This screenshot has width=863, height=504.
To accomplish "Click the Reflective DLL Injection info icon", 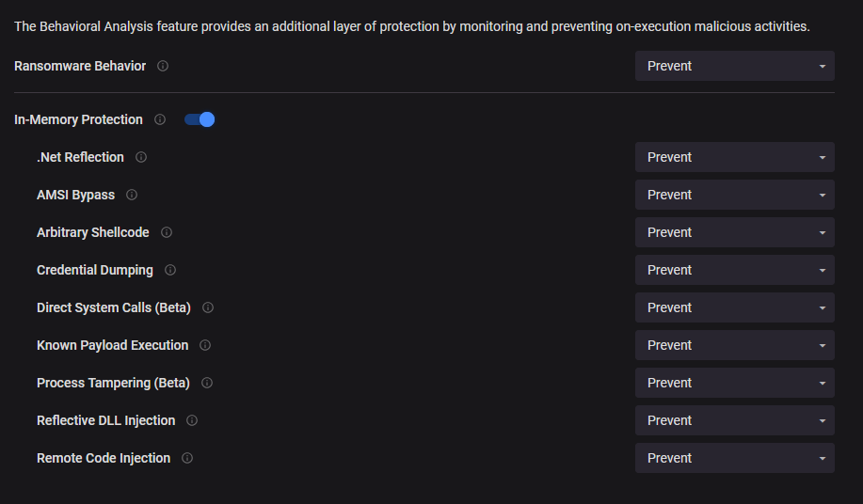I will [x=192, y=420].
